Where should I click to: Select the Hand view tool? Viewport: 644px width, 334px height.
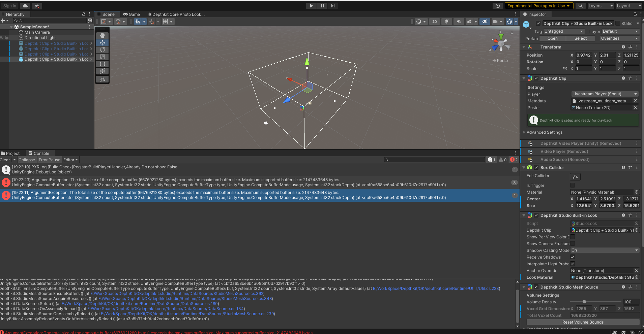point(103,35)
